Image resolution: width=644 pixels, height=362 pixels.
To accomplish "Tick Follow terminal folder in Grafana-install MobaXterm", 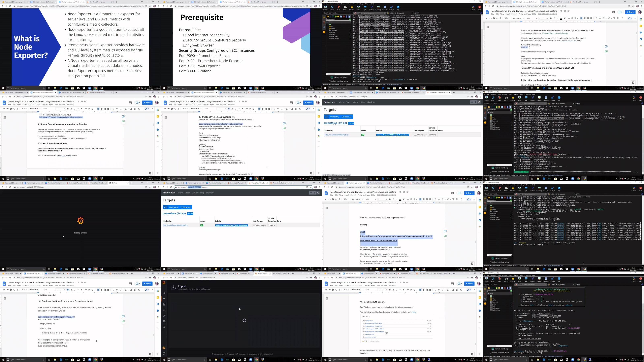I will click(490, 172).
